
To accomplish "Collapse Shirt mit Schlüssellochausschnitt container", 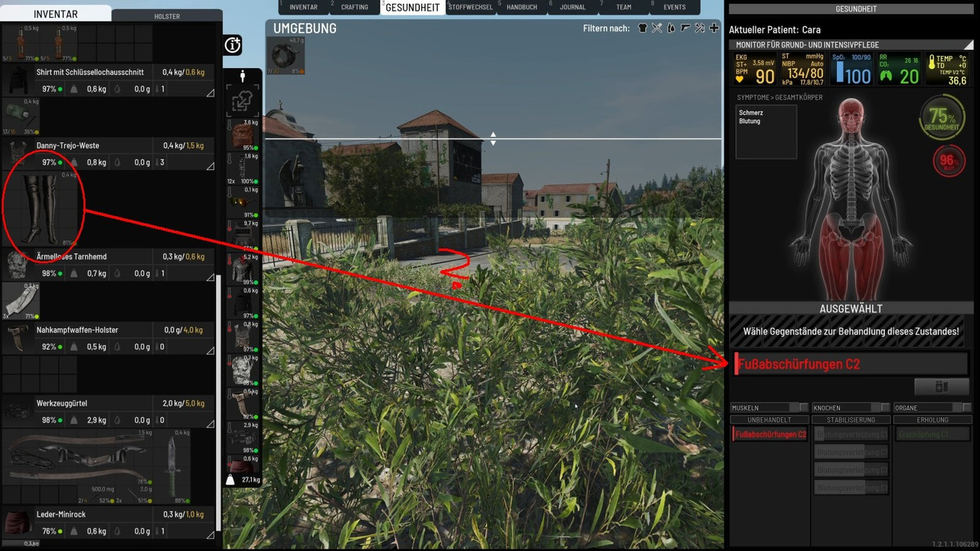I will coord(210,93).
